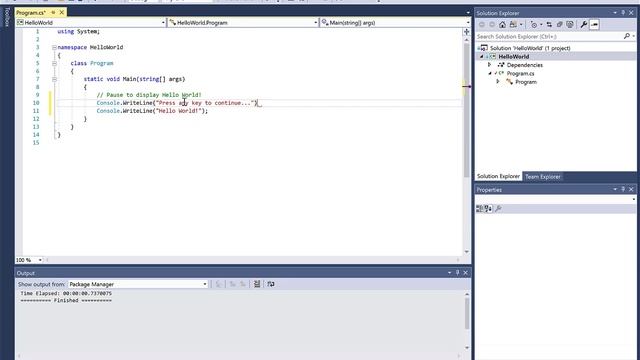This screenshot has height=360, width=640.
Task: Close the Output panel
Action: tap(466, 273)
